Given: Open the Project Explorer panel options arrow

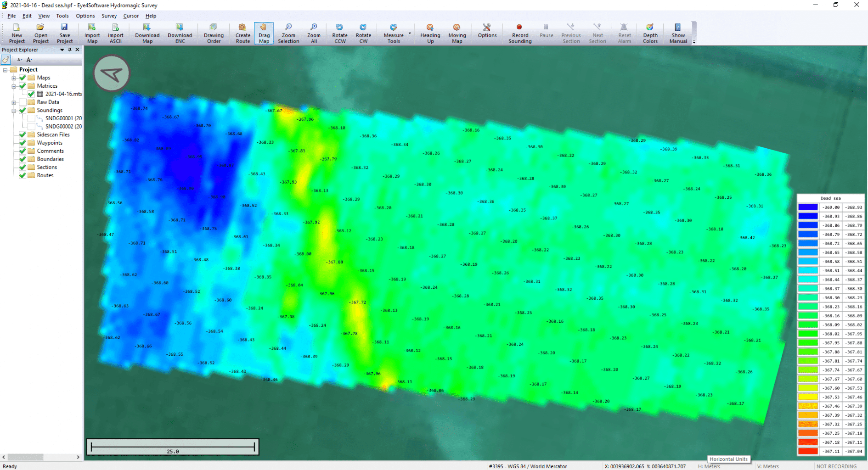Looking at the screenshot, I should coord(62,50).
